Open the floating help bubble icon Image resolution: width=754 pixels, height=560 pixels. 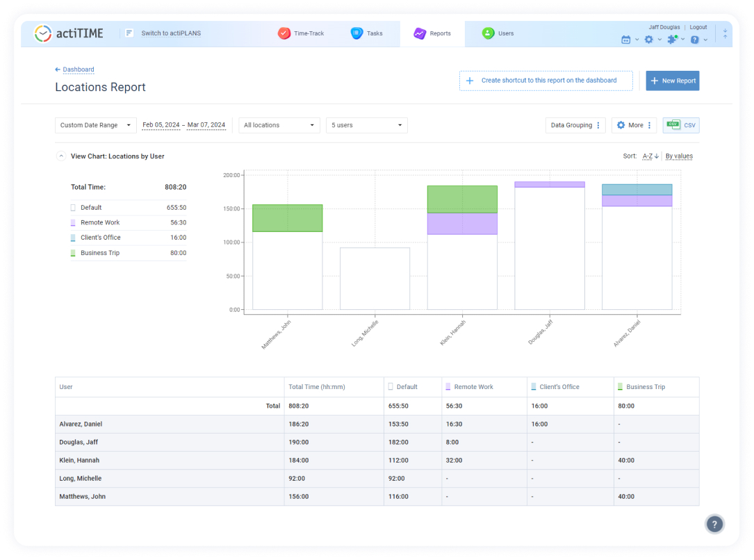(x=714, y=524)
